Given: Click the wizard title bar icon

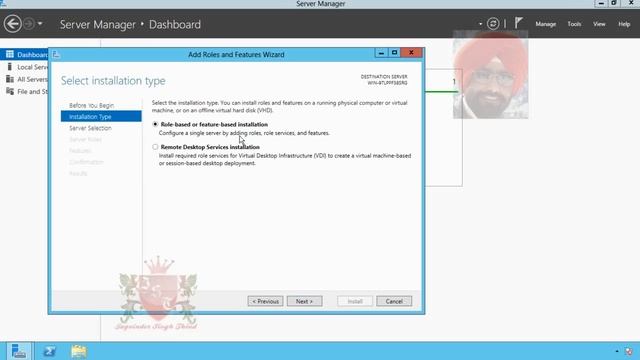Looking at the screenshot, I should coord(56,54).
